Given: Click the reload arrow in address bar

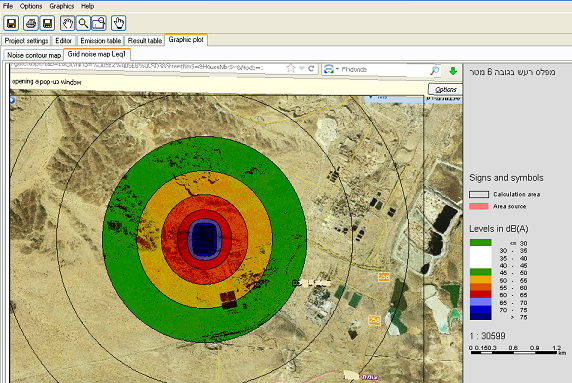Looking at the screenshot, I should pyautogui.click(x=311, y=68).
